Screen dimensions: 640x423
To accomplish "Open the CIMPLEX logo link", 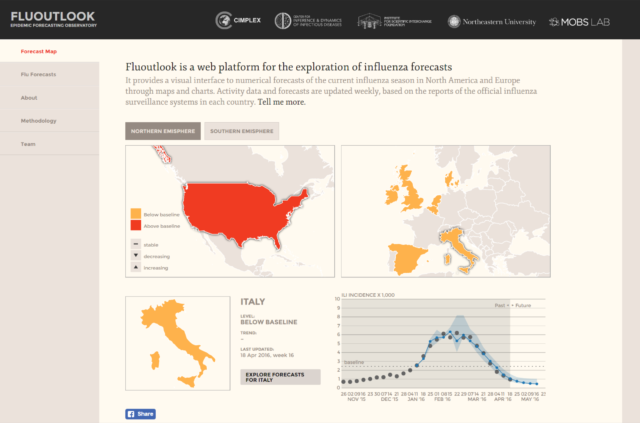I will tap(238, 20).
